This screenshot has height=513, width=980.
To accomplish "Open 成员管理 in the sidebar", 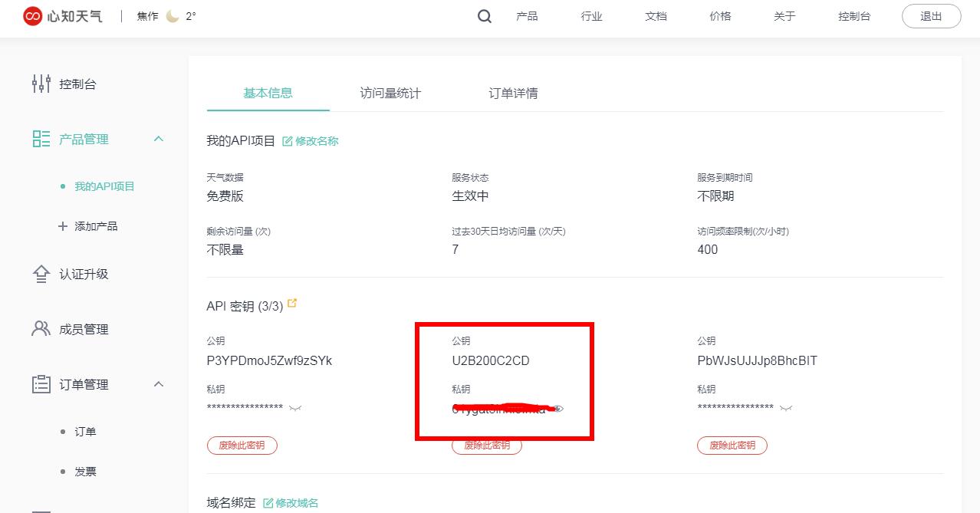I will (84, 329).
